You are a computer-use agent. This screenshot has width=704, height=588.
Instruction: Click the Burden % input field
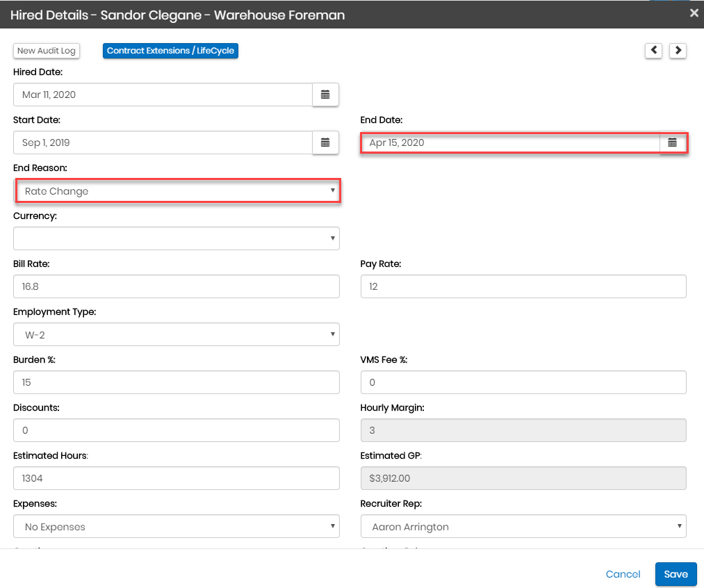point(176,382)
